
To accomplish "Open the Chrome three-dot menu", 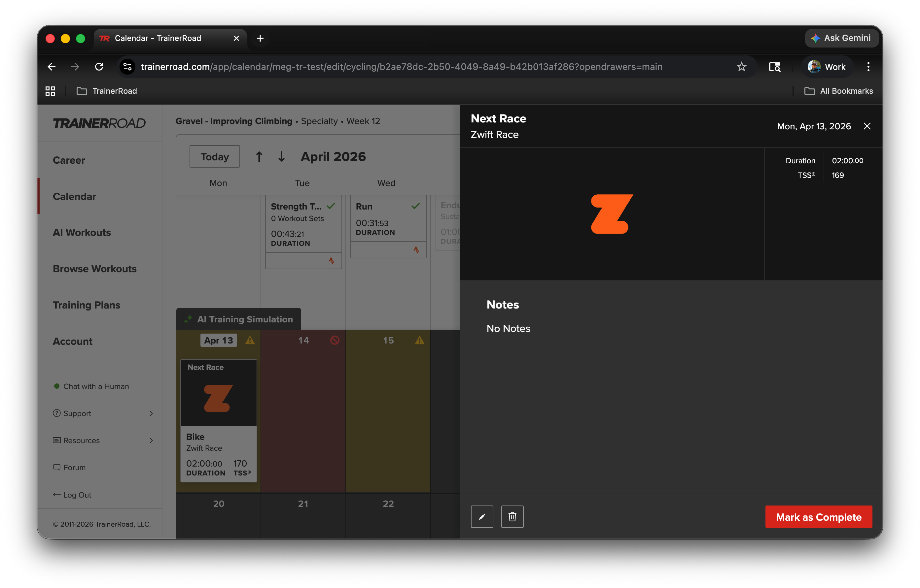I will tap(868, 67).
